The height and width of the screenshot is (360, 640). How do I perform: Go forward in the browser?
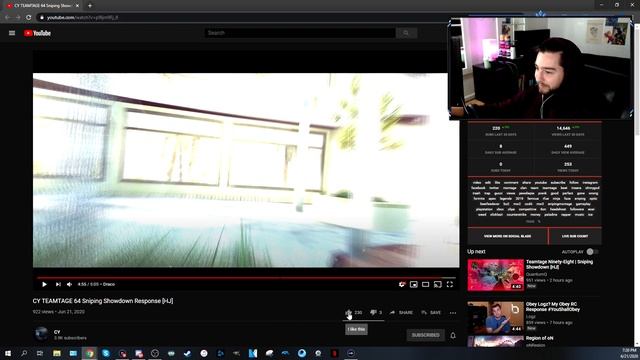tap(18, 18)
